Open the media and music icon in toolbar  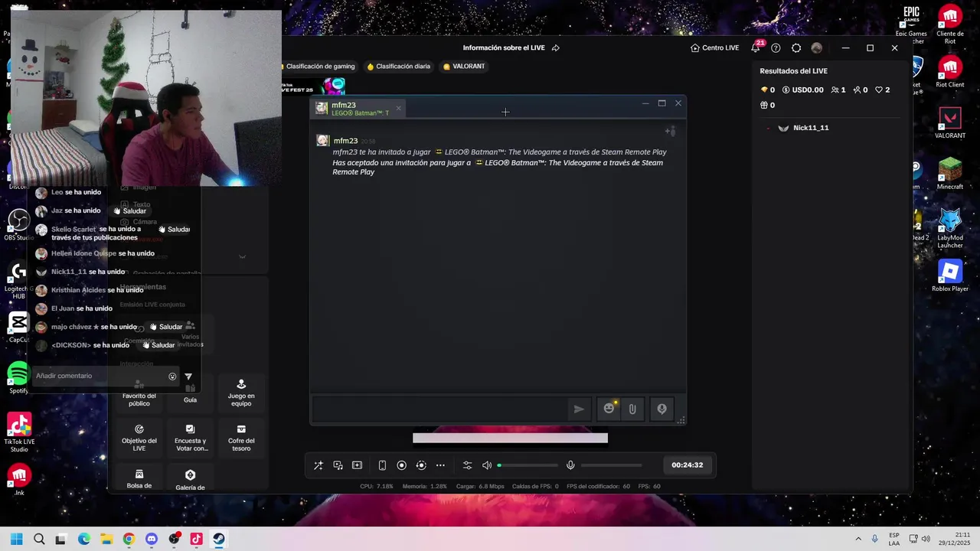(338, 465)
